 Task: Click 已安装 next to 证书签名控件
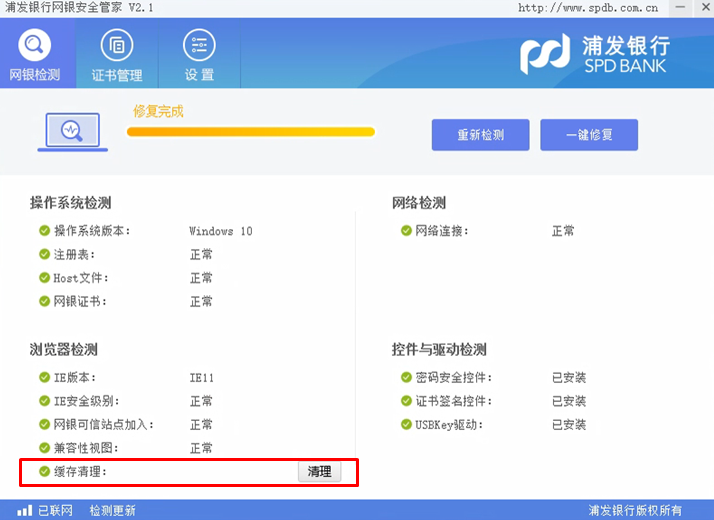(569, 401)
